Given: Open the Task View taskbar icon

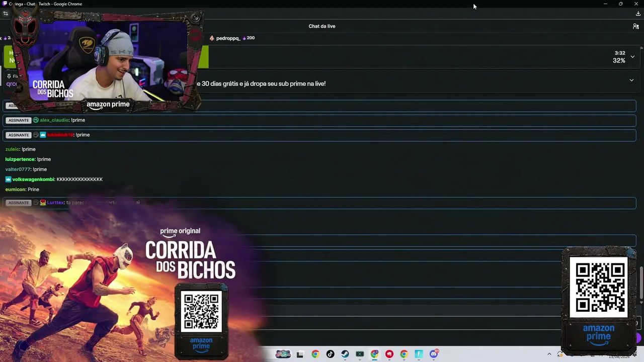Looking at the screenshot, I should pos(300,354).
